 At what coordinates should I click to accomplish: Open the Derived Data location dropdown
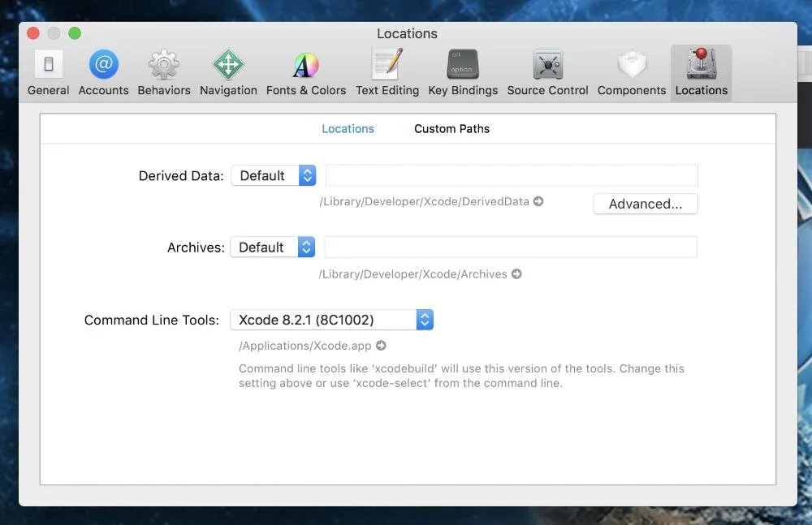pos(274,174)
